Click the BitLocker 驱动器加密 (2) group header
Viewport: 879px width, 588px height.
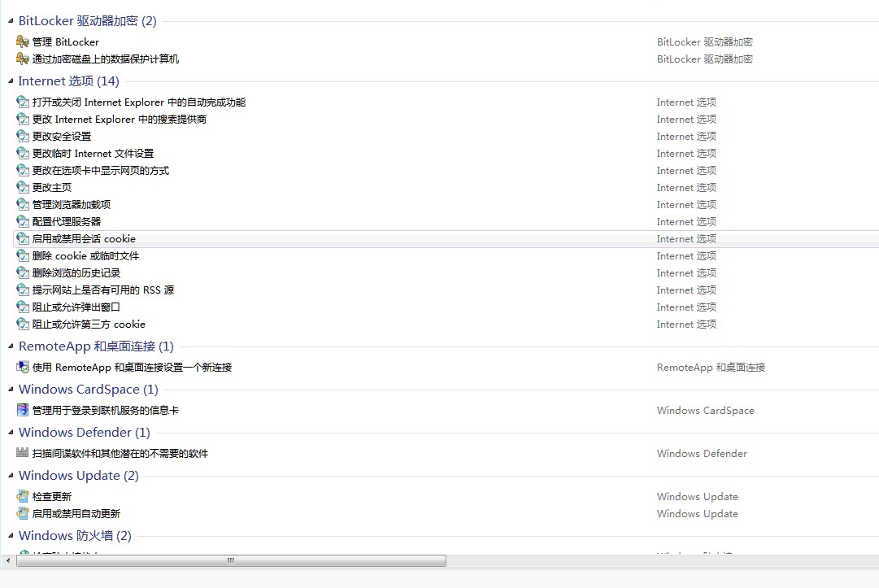(x=88, y=21)
